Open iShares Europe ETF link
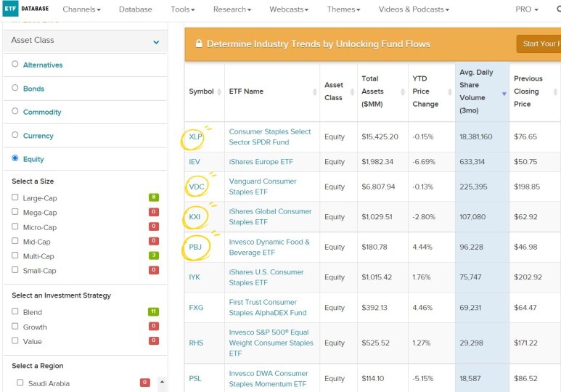The height and width of the screenshot is (392, 561). 261,162
